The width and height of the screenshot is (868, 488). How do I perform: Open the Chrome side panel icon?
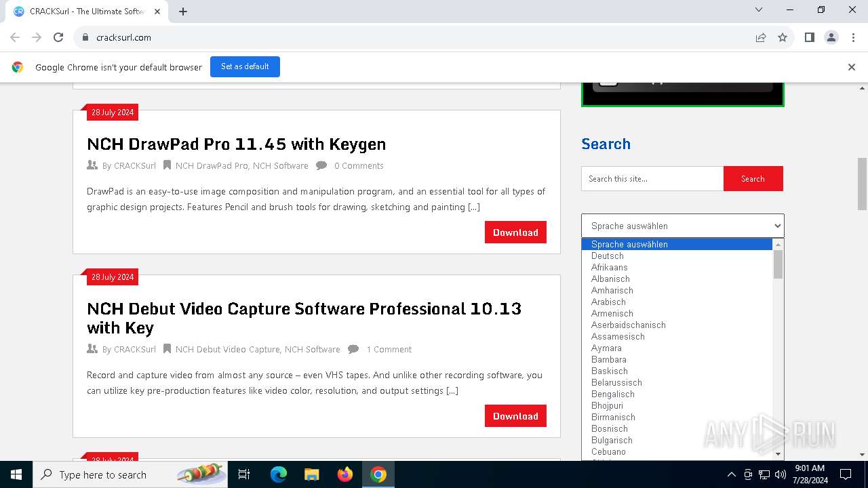tap(809, 37)
